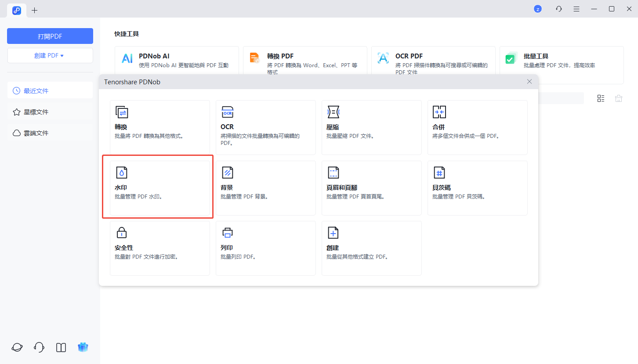This screenshot has width=638, height=364.
Task: Open the hamburger menu in title bar
Action: 576,9
